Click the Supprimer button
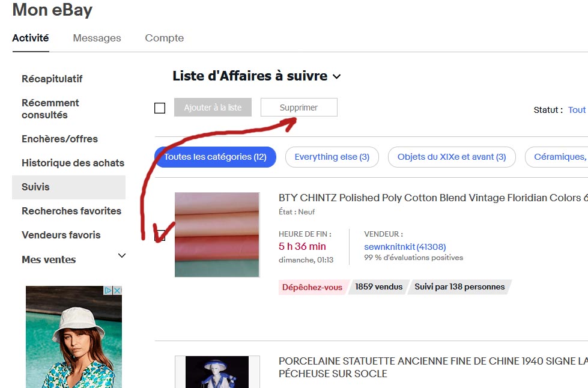Screen dimensions: 588x388 [299, 107]
